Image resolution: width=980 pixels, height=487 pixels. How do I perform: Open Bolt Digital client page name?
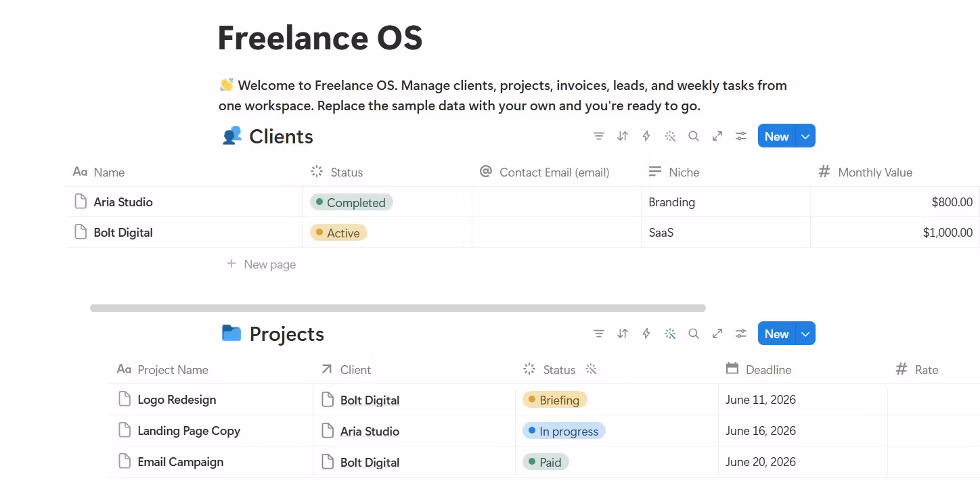pos(123,232)
